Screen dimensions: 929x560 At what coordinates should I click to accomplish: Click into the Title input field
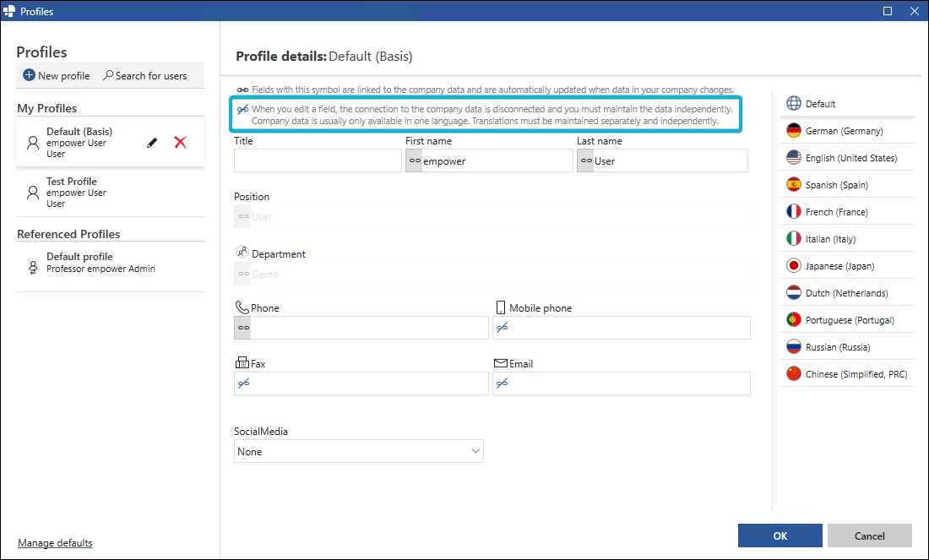point(318,160)
